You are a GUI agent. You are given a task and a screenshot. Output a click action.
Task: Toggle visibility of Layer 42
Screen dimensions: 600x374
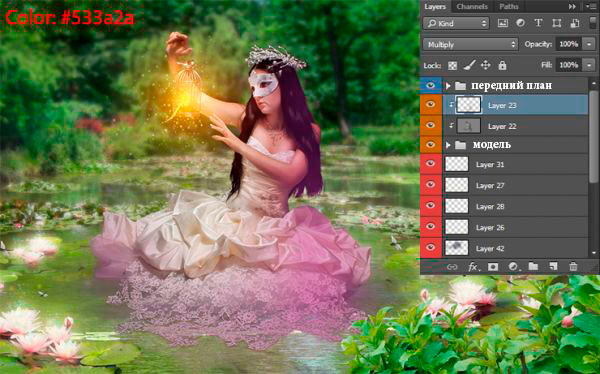430,248
